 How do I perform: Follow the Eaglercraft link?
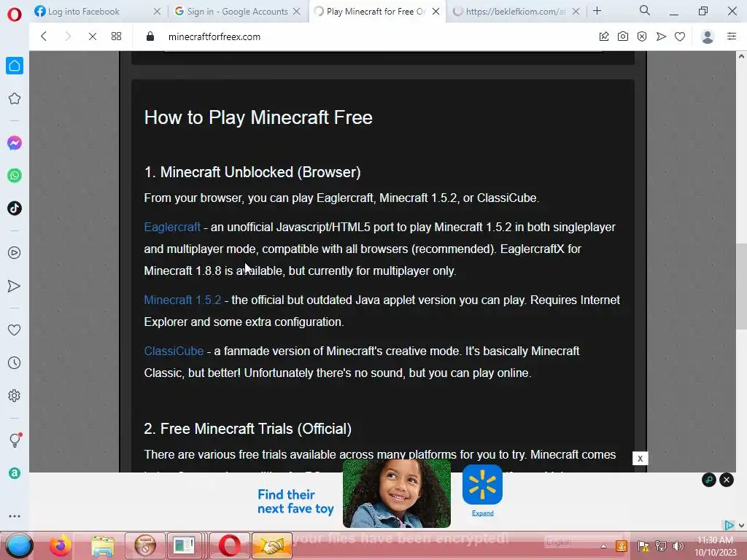(172, 227)
